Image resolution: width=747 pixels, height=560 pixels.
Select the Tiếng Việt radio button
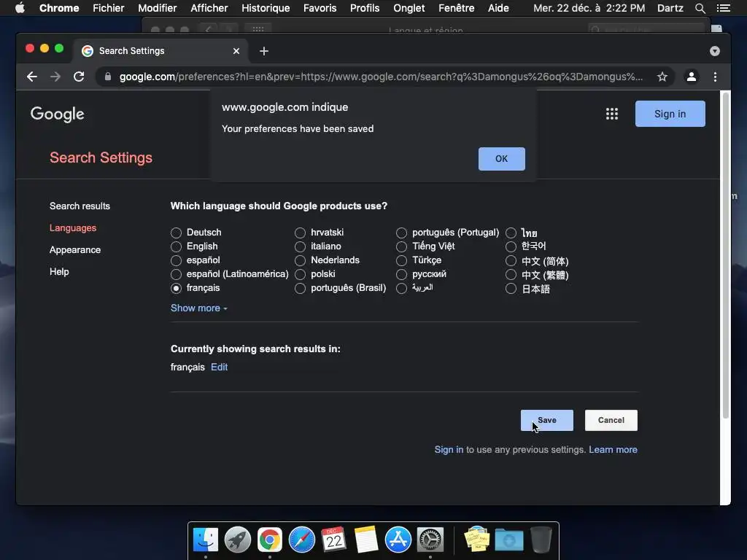click(x=402, y=246)
